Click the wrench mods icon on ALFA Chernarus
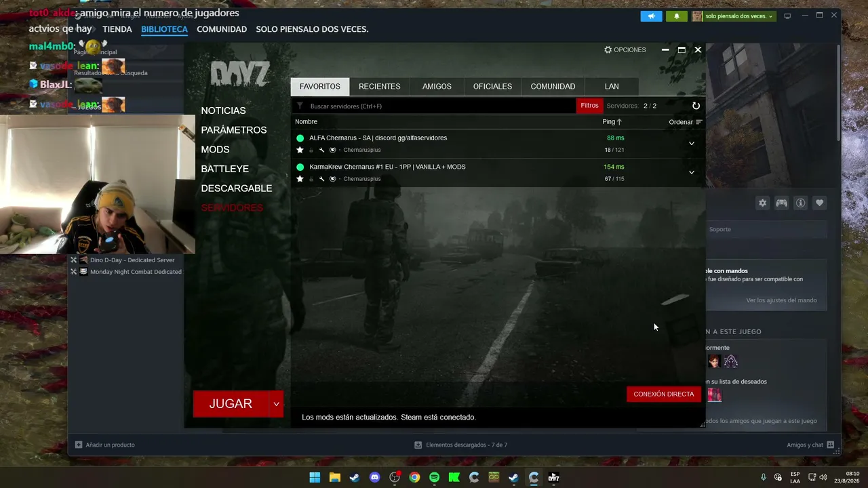This screenshot has width=868, height=488. (321, 150)
